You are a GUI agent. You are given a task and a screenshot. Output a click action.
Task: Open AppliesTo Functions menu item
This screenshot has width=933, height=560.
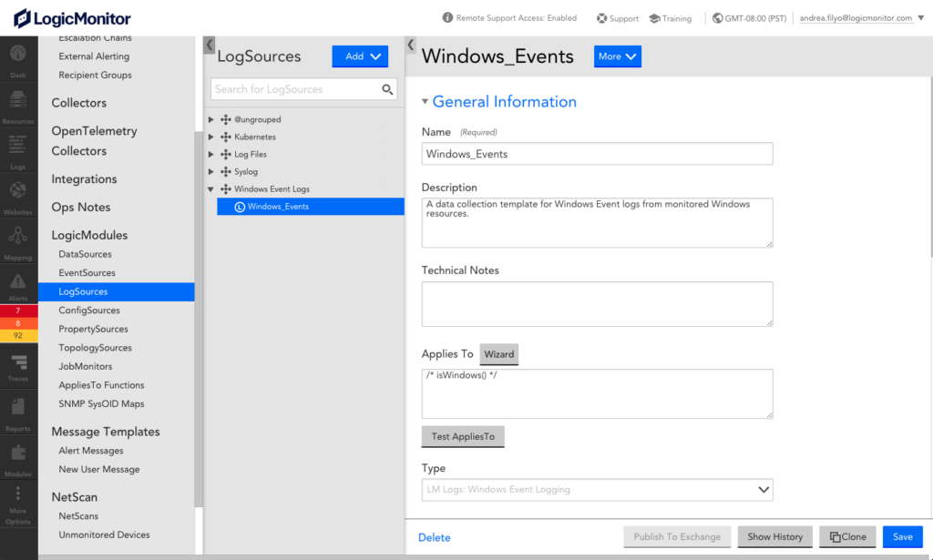pyautogui.click(x=101, y=385)
